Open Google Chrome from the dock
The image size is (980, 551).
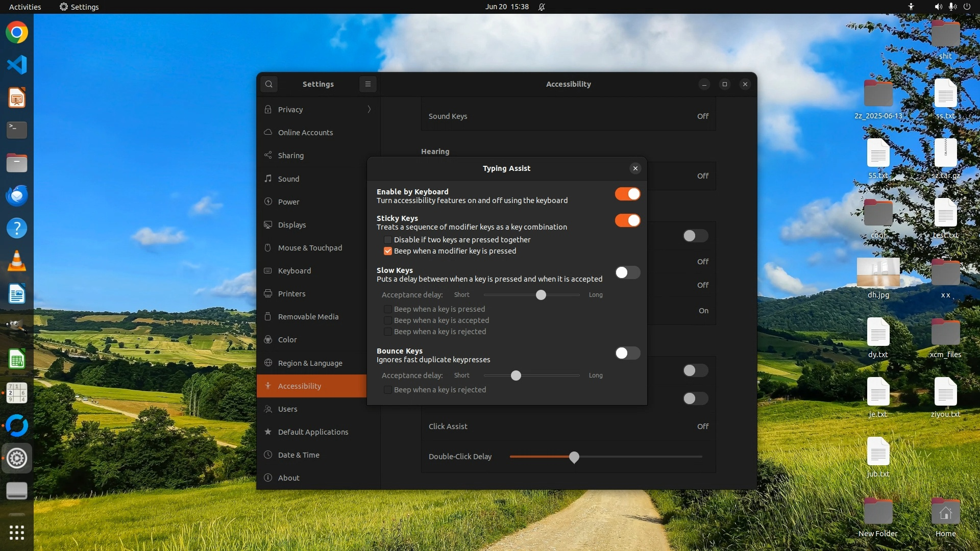tap(17, 33)
